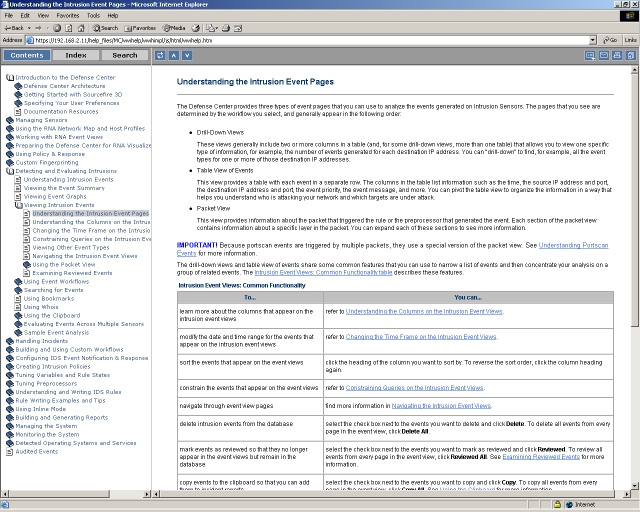Open Using Bookmarks page icon
The image size is (640, 512).
[x=18, y=298]
